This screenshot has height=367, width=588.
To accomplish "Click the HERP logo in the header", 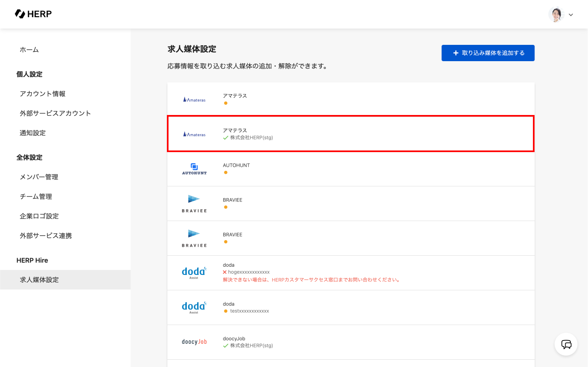I will pyautogui.click(x=33, y=14).
